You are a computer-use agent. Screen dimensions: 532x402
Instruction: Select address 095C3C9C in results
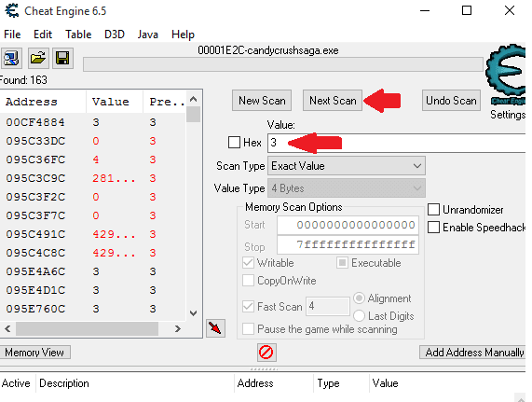[x=35, y=178]
